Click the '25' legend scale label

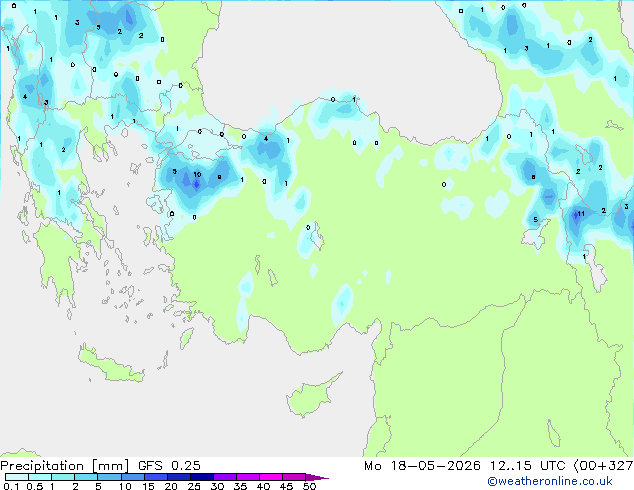[x=194, y=486]
